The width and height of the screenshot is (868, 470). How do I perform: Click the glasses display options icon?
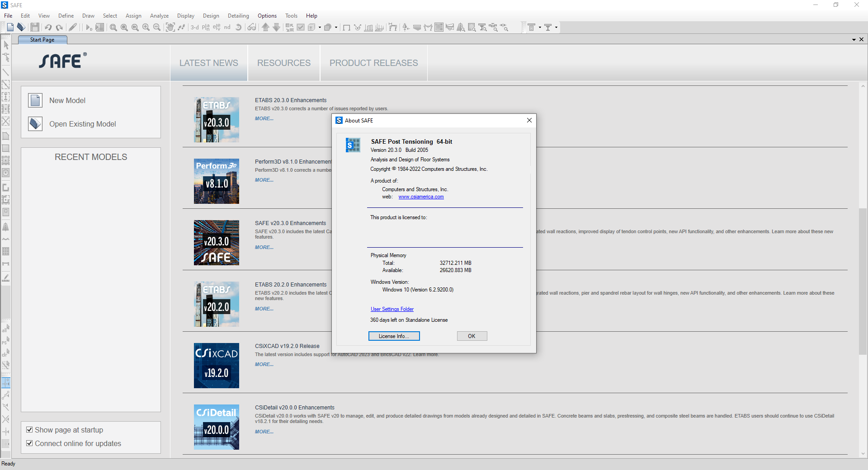pos(252,28)
